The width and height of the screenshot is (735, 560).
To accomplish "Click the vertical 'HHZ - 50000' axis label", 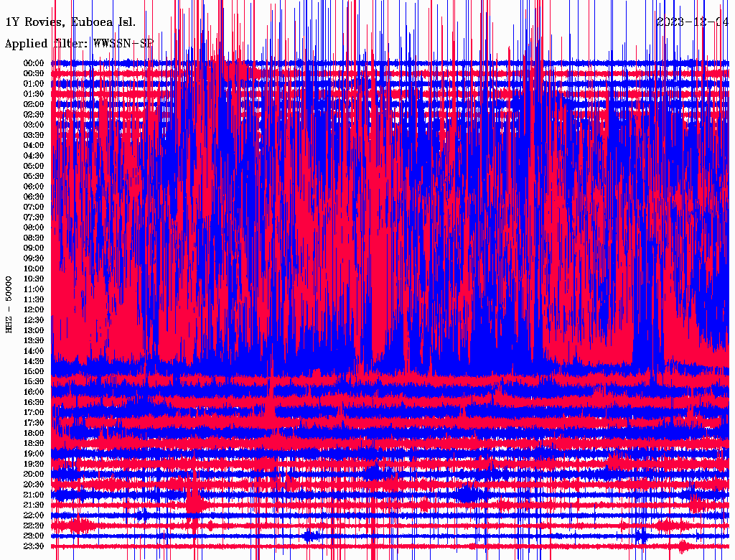I will tap(9, 304).
